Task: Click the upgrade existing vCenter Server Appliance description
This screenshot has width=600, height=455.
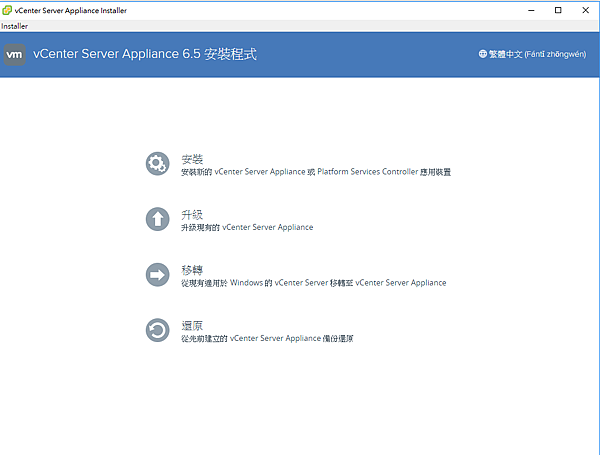Action: [x=247, y=227]
